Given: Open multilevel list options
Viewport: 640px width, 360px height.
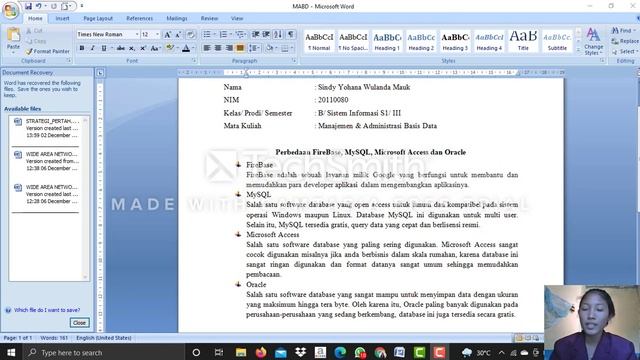Looking at the screenshot, I should click(240, 35).
